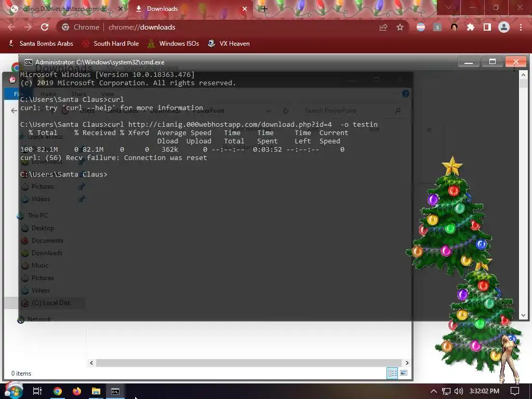
Task: Click Chrome's forward navigation arrow
Action: point(28,27)
